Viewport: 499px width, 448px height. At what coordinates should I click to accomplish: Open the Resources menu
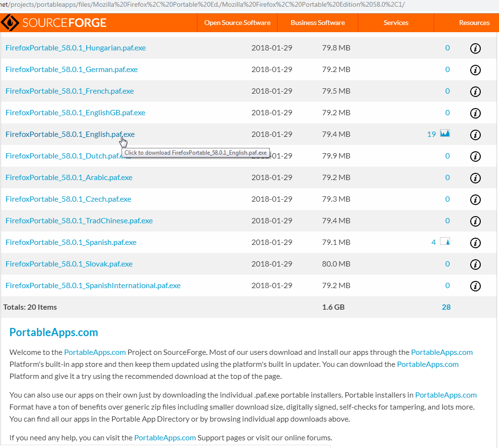[x=474, y=23]
